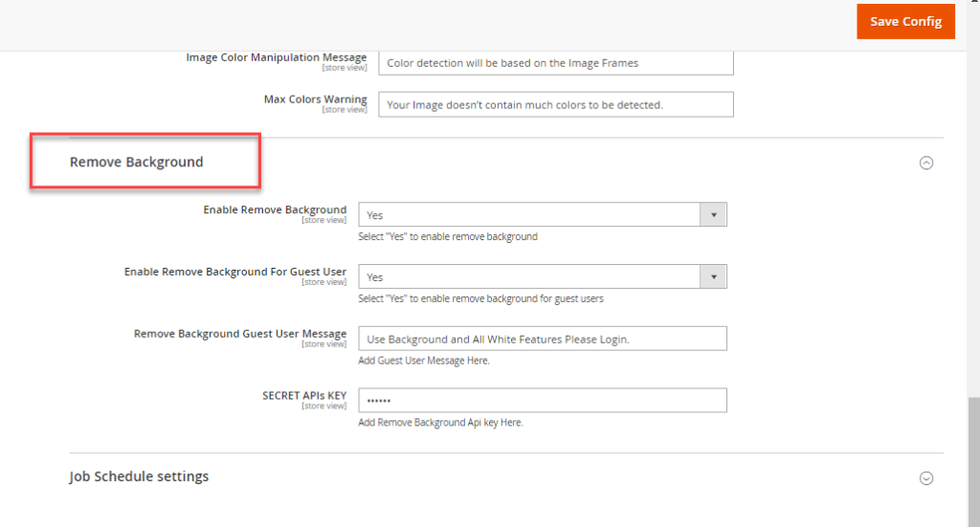
Task: Expand the Job Schedule settings chevron icon
Action: [925, 478]
